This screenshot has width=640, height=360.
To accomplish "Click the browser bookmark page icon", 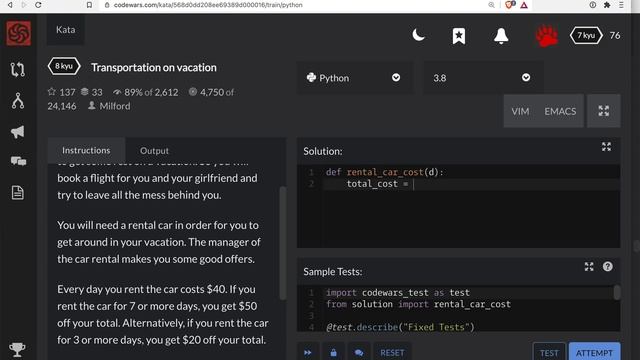I will coord(89,5).
